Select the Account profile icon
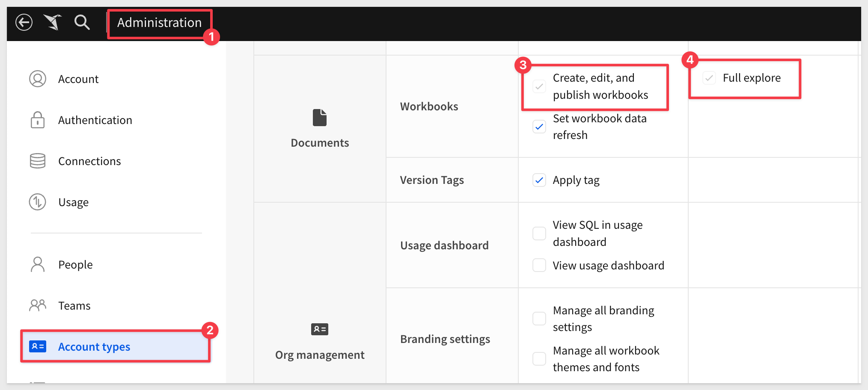Image resolution: width=868 pixels, height=390 pixels. tap(38, 79)
